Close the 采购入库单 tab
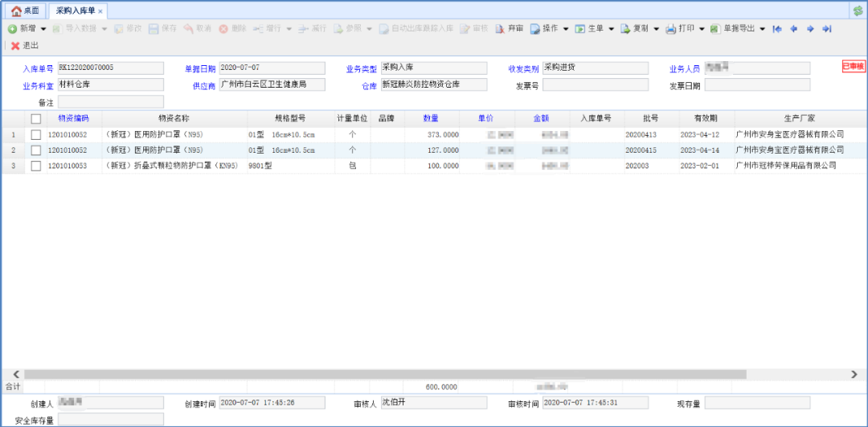This screenshot has height=427, width=868. click(x=100, y=11)
